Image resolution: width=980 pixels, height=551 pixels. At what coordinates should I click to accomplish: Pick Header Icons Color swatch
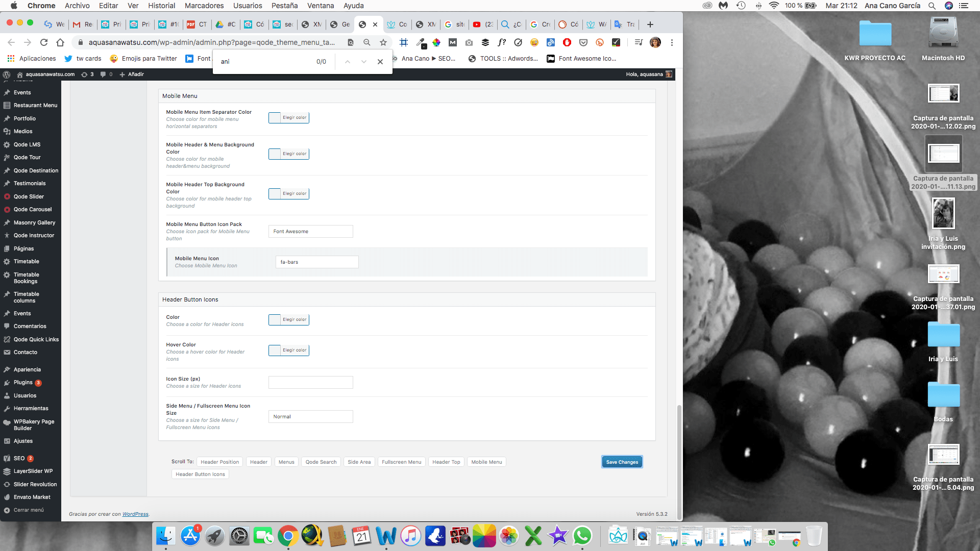tap(289, 320)
